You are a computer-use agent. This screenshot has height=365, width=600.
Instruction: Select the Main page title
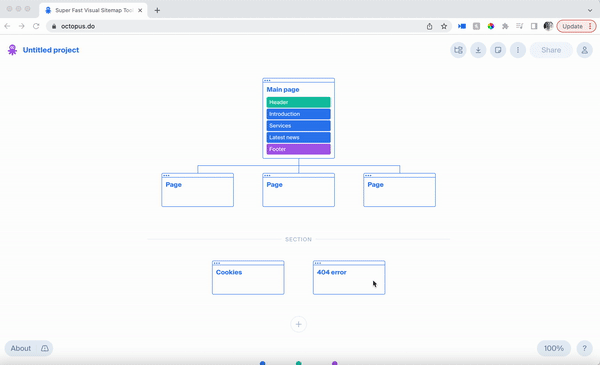point(283,90)
